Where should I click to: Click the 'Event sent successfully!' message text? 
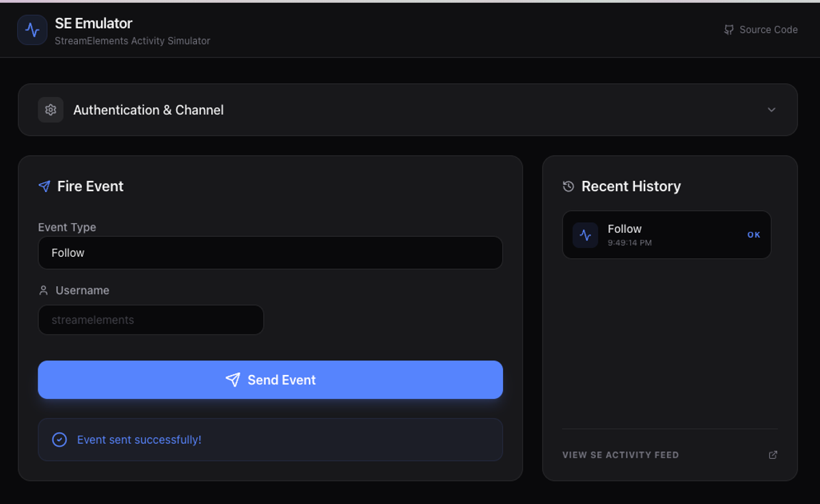(x=139, y=440)
